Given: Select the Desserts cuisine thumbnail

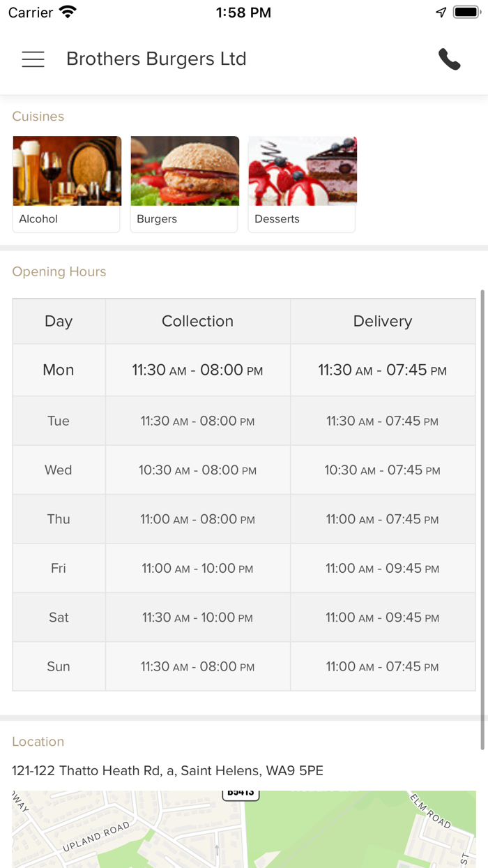Looking at the screenshot, I should (302, 184).
